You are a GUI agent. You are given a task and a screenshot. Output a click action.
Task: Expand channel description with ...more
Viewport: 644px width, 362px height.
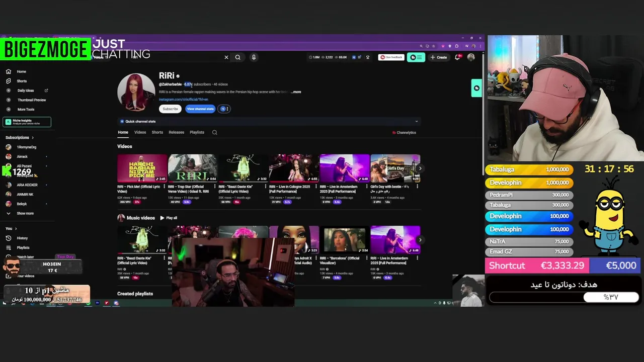coord(296,92)
